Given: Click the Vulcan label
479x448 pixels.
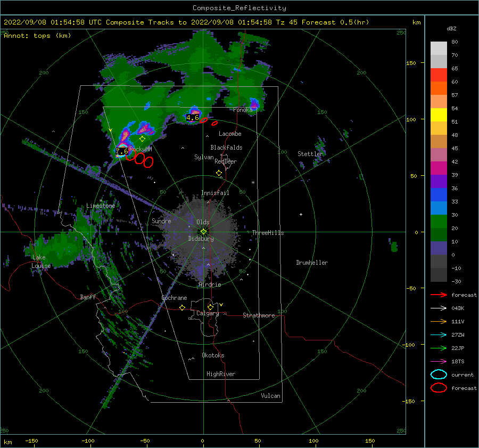Looking at the screenshot, I should tap(270, 396).
